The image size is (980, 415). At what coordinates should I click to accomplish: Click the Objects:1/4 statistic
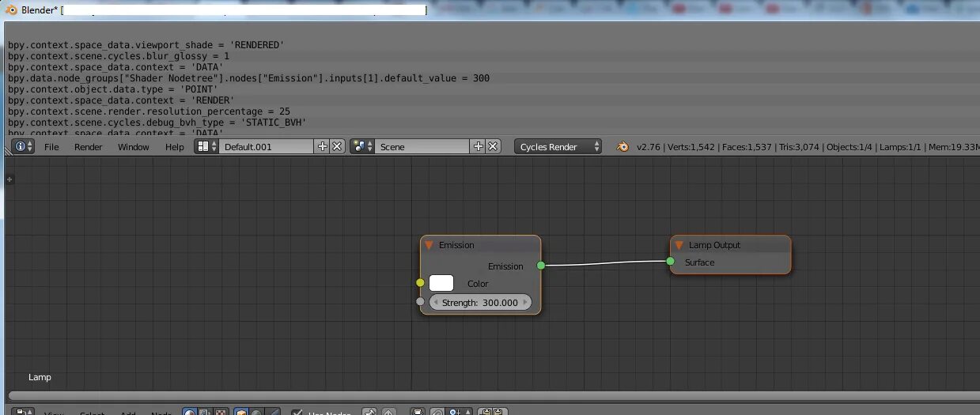851,147
